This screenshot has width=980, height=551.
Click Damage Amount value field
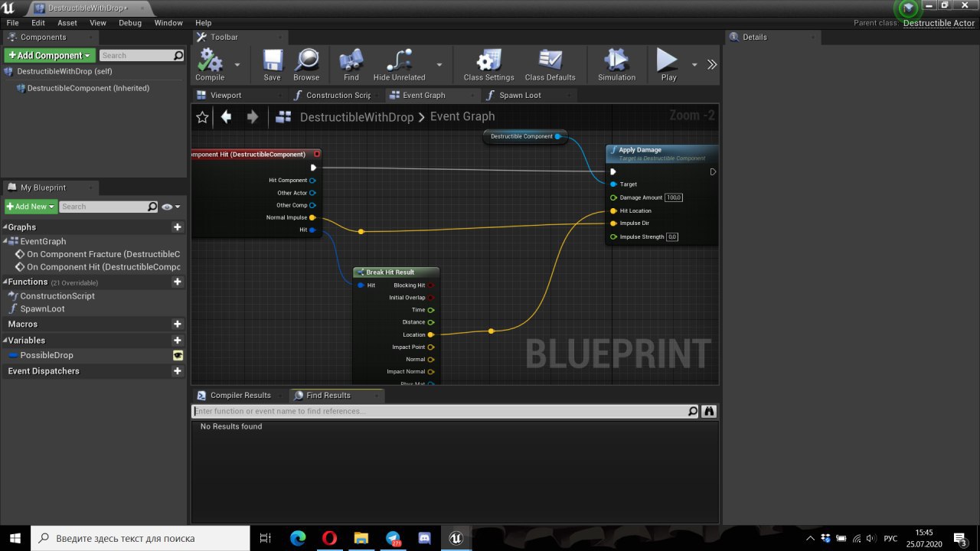coord(674,197)
